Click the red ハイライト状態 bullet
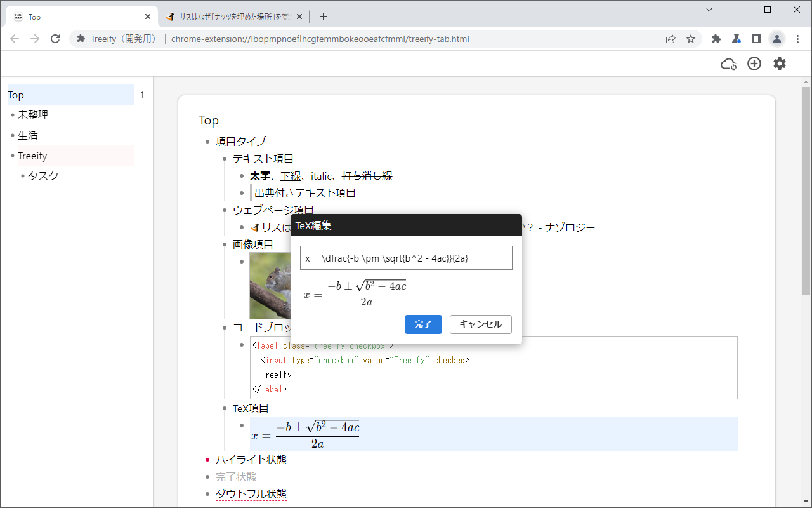This screenshot has height=508, width=812. click(x=207, y=459)
